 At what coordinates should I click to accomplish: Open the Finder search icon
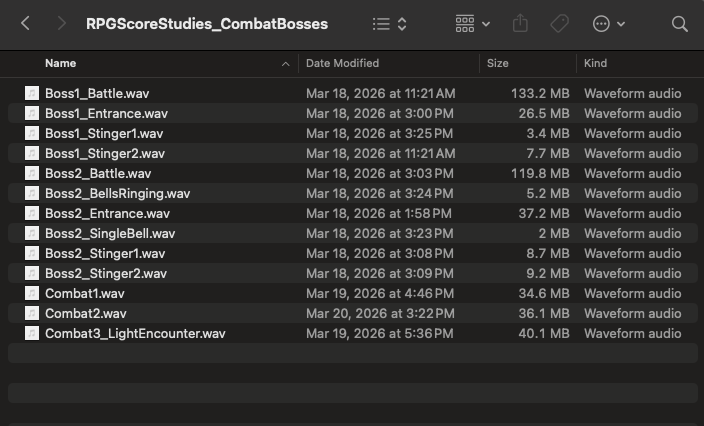point(680,23)
